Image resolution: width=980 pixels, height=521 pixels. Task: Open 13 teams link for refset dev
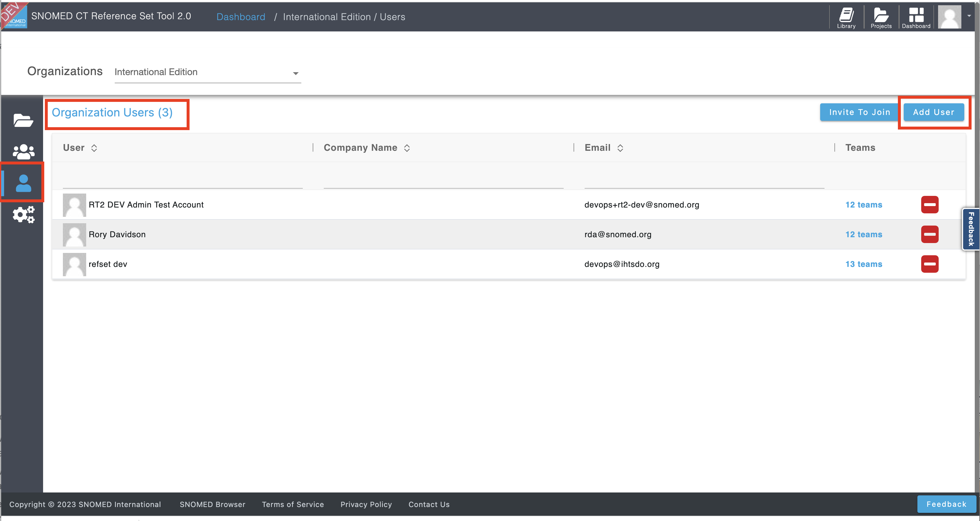coord(864,264)
